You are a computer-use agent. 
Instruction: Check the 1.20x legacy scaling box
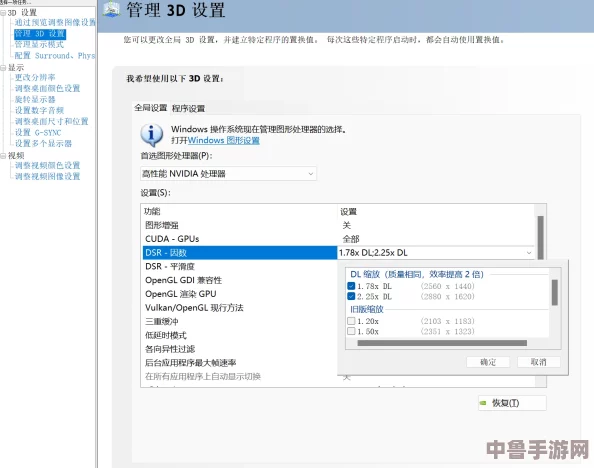[x=351, y=321]
